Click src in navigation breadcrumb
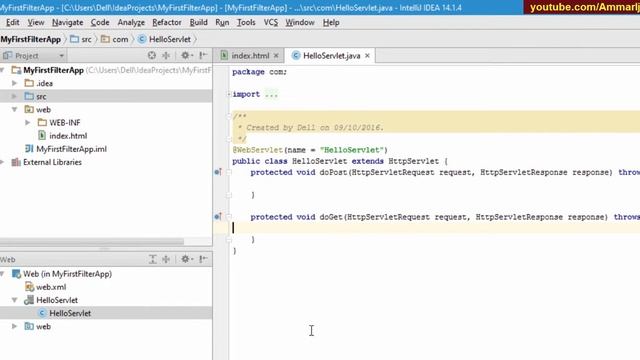The image size is (640, 360). [x=86, y=39]
